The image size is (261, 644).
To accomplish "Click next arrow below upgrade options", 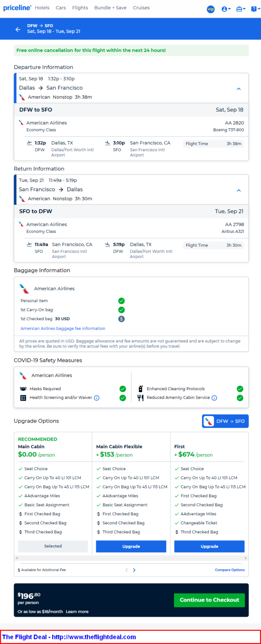I will click(x=134, y=570).
